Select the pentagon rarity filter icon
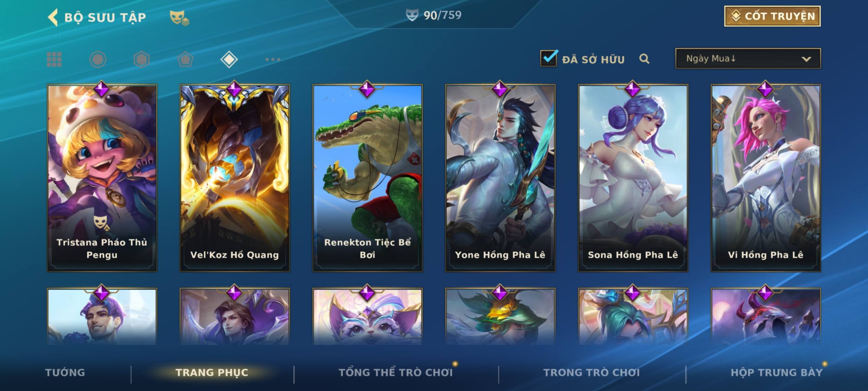The width and height of the screenshot is (868, 391). coord(185,59)
